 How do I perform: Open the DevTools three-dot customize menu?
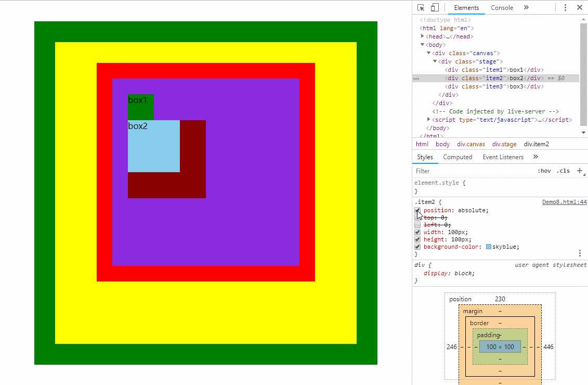(x=565, y=7)
